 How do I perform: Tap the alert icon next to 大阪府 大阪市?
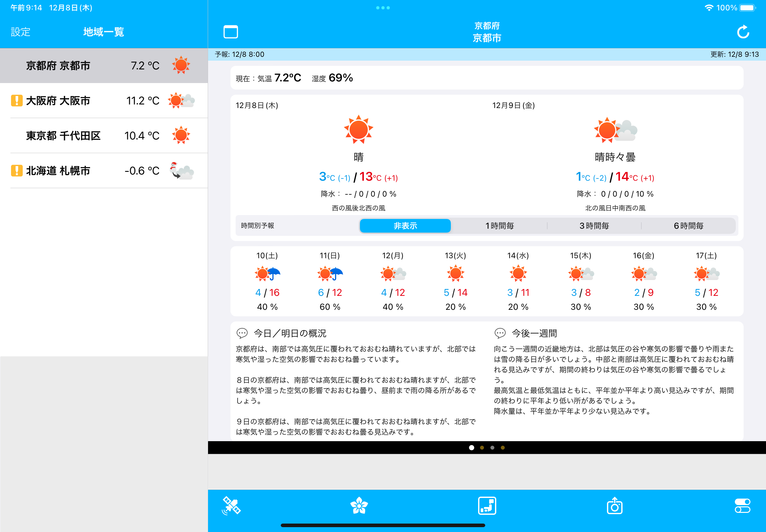[16, 100]
